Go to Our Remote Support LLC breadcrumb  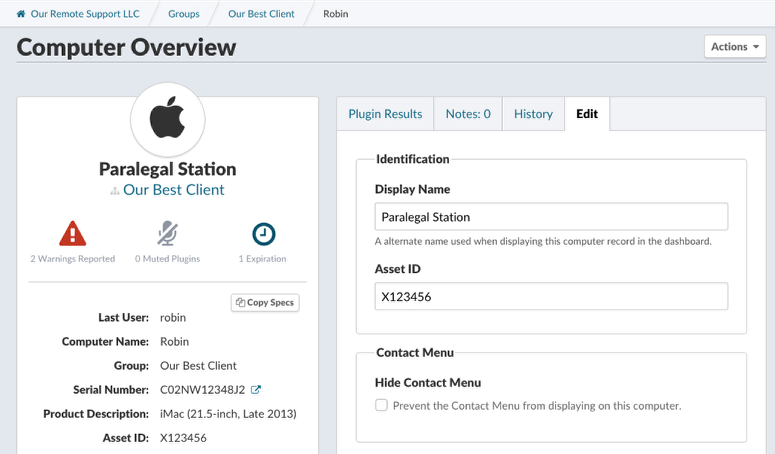85,14
